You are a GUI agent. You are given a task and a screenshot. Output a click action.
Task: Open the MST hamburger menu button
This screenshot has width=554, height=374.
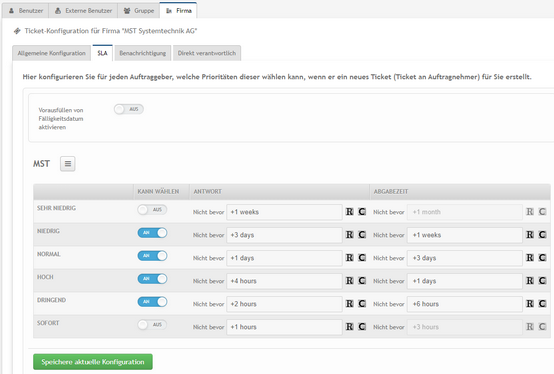click(67, 164)
